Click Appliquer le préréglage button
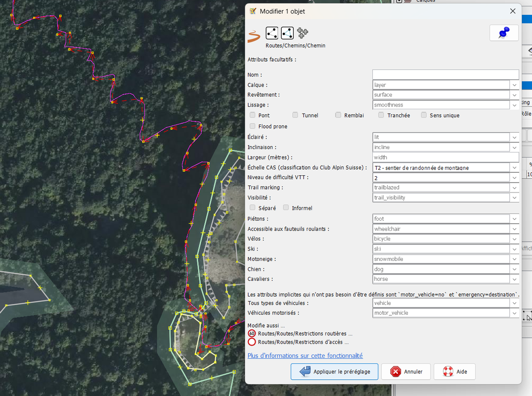The height and width of the screenshot is (396, 532). (x=334, y=372)
